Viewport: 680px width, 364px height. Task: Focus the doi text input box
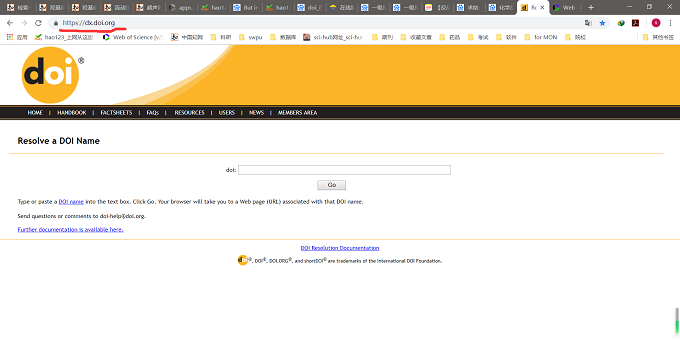pyautogui.click(x=344, y=170)
